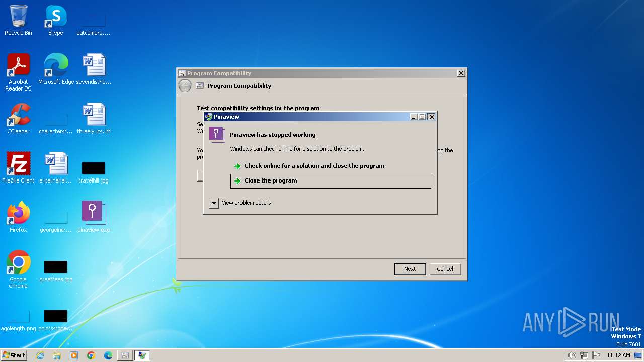Click back arrow in Program Compatibility
Viewport: 644px width, 362px height.
(185, 86)
